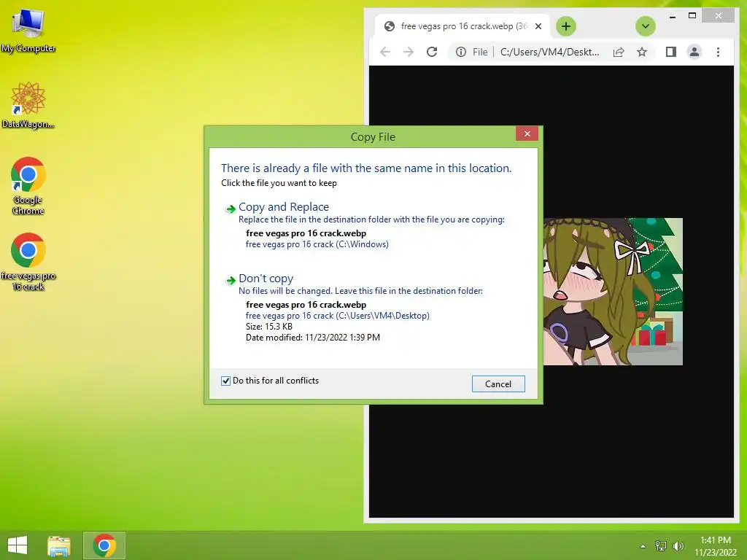Screen dimensions: 747x560
Task: Click the displayed webp image in Chrome
Action: [613, 292]
